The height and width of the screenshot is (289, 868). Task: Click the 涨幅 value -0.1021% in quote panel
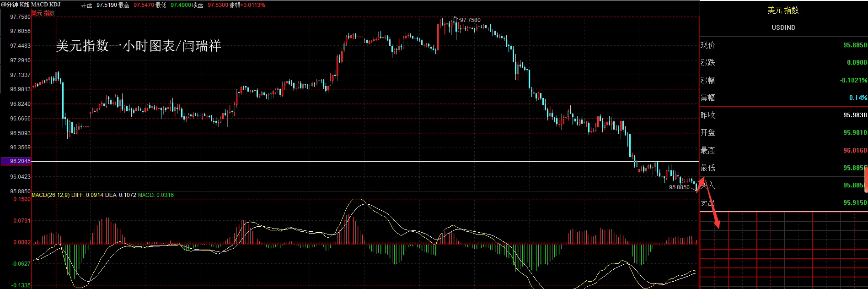click(x=853, y=80)
